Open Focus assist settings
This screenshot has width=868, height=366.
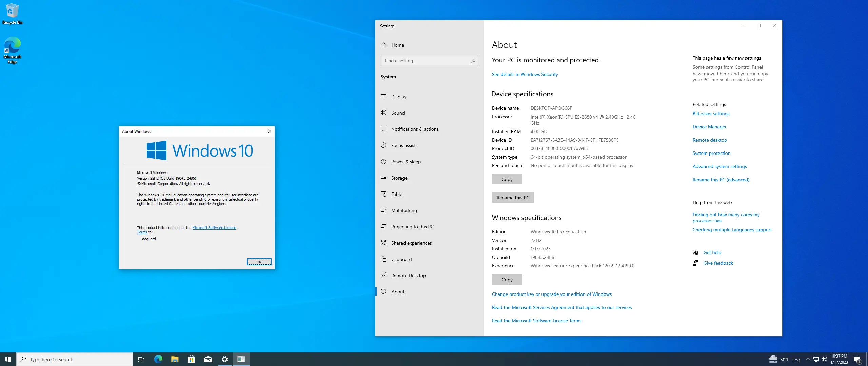click(x=403, y=145)
